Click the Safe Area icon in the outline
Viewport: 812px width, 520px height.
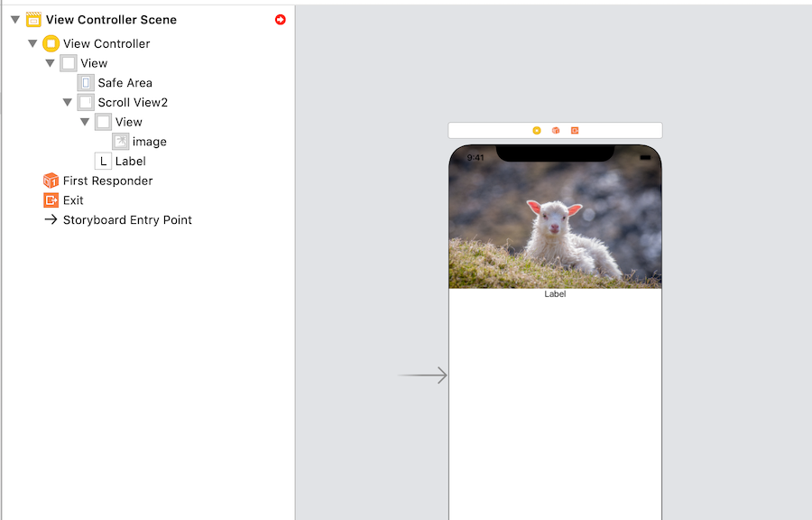point(86,82)
